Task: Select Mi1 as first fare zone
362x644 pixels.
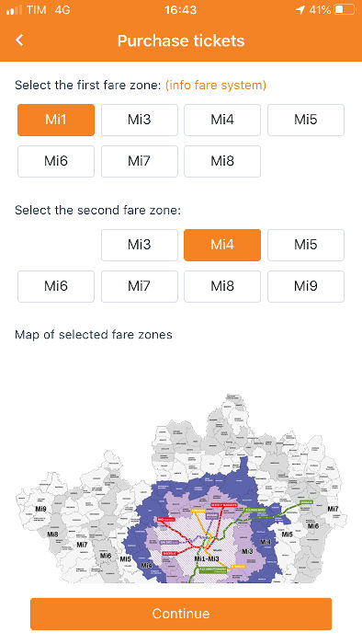Action: tap(56, 120)
